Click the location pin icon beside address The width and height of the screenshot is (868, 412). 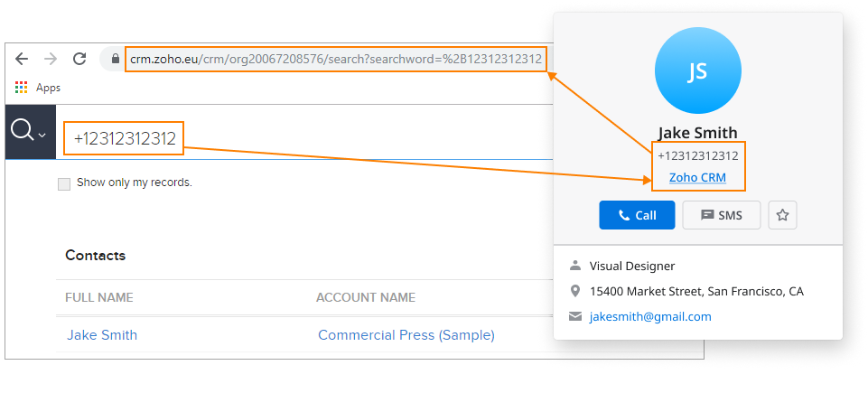(x=575, y=291)
